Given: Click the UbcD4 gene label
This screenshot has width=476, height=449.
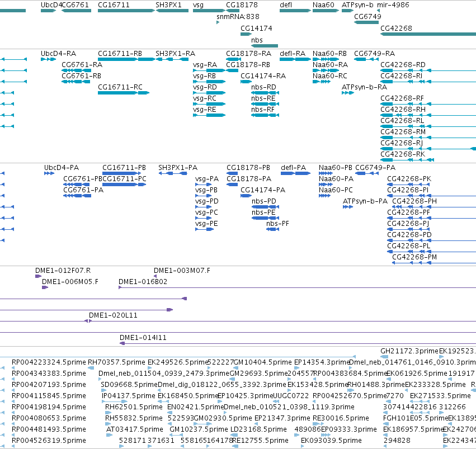Looking at the screenshot, I should point(51,5).
